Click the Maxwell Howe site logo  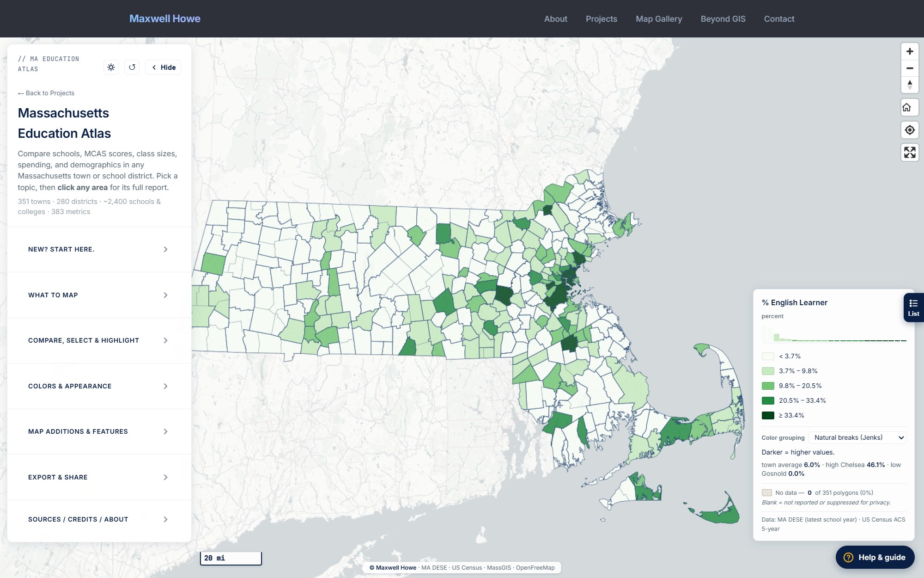tap(165, 18)
